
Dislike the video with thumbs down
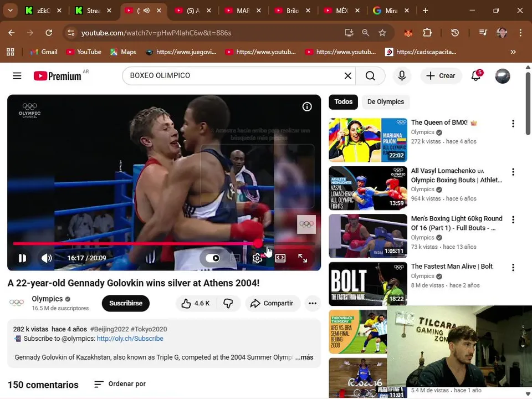228,303
